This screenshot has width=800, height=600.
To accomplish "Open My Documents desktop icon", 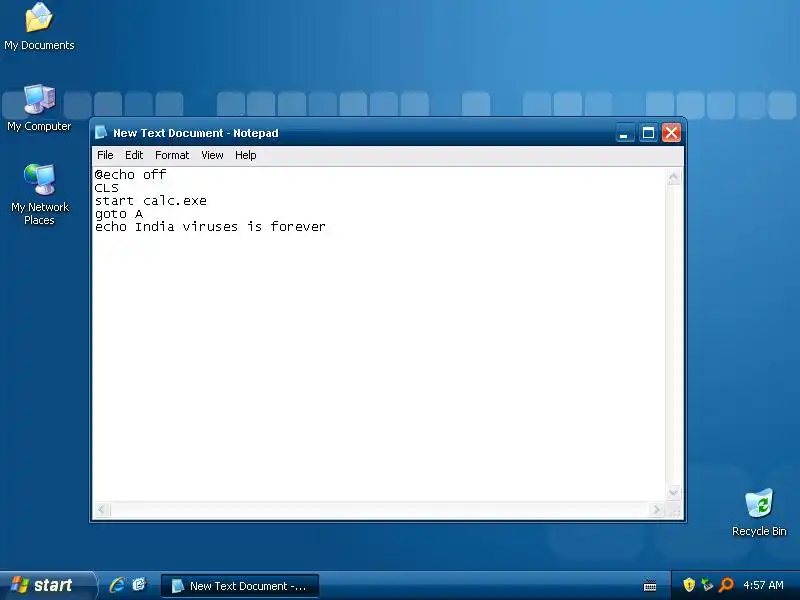I will click(39, 27).
